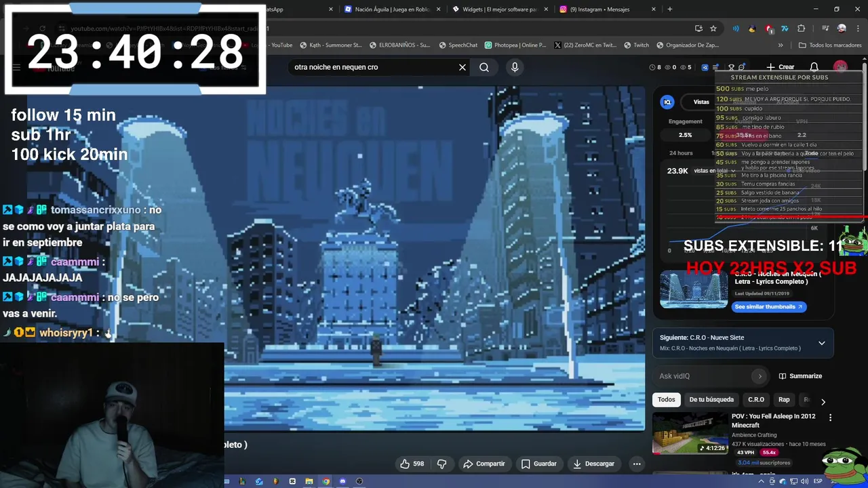
Task: Open the Twitch bookmark
Action: 637,45
